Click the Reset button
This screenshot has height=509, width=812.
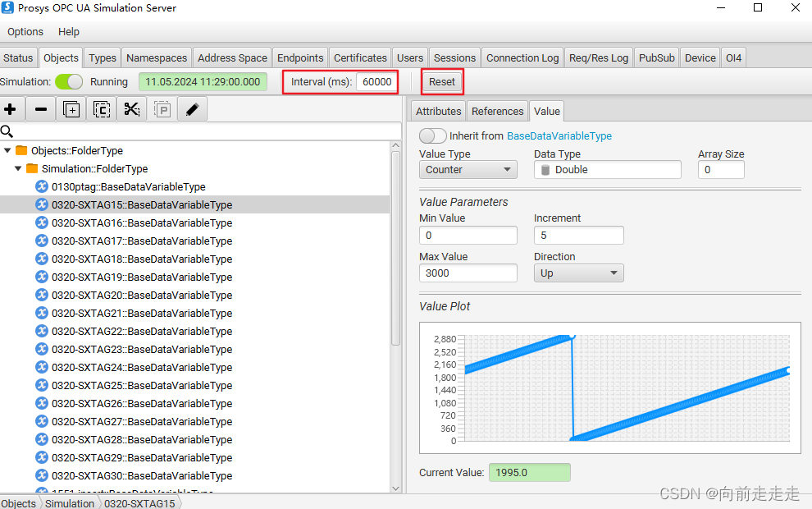442,81
